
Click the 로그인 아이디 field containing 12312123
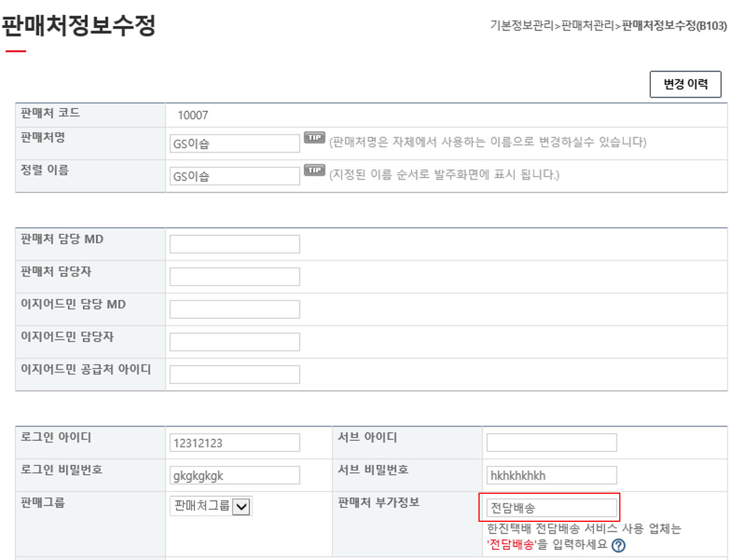[x=234, y=443]
